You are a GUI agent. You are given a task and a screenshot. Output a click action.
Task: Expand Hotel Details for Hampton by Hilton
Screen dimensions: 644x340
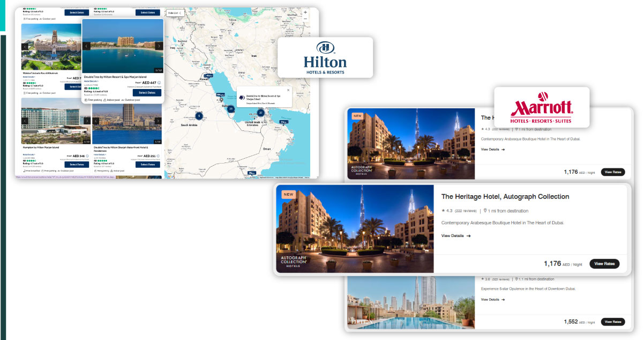[28, 154]
